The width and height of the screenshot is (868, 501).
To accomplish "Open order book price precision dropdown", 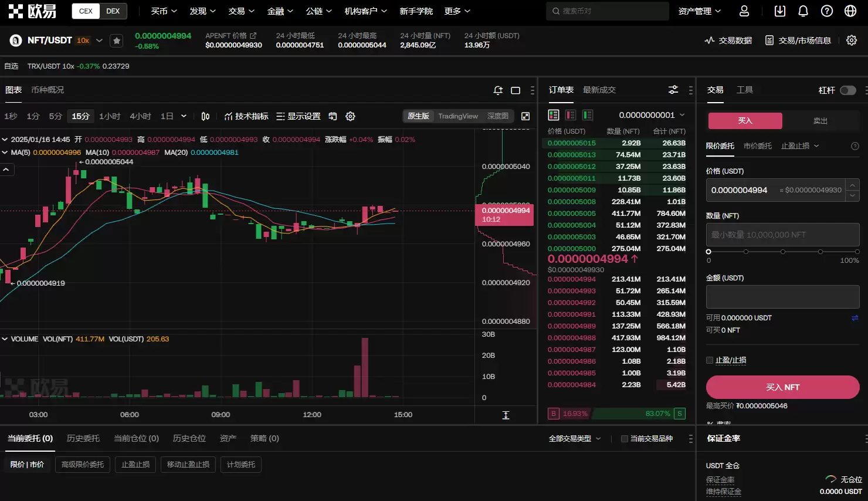I will pos(652,115).
